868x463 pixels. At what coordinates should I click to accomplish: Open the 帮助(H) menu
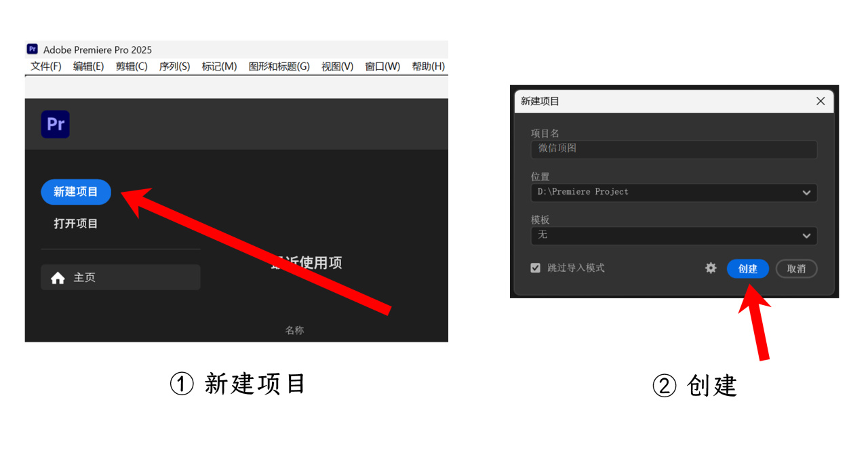(428, 66)
